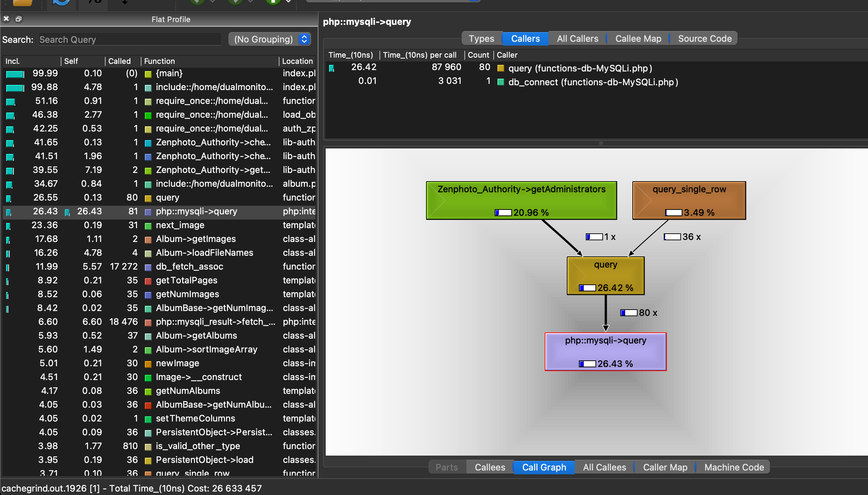This screenshot has height=495, width=868.
Task: Sort by the Called column header
Action: [119, 61]
